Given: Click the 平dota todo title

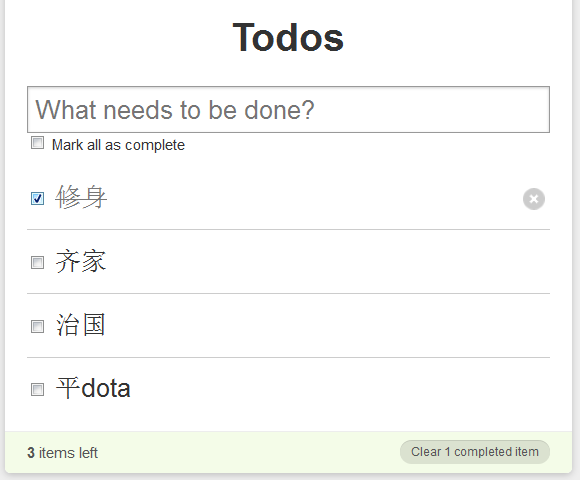Looking at the screenshot, I should click(x=93, y=388).
